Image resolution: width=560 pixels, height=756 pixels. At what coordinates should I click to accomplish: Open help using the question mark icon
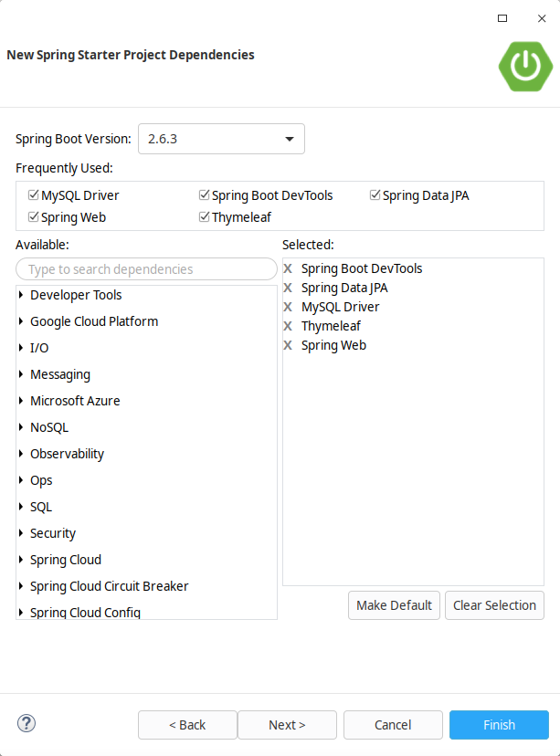tap(26, 723)
